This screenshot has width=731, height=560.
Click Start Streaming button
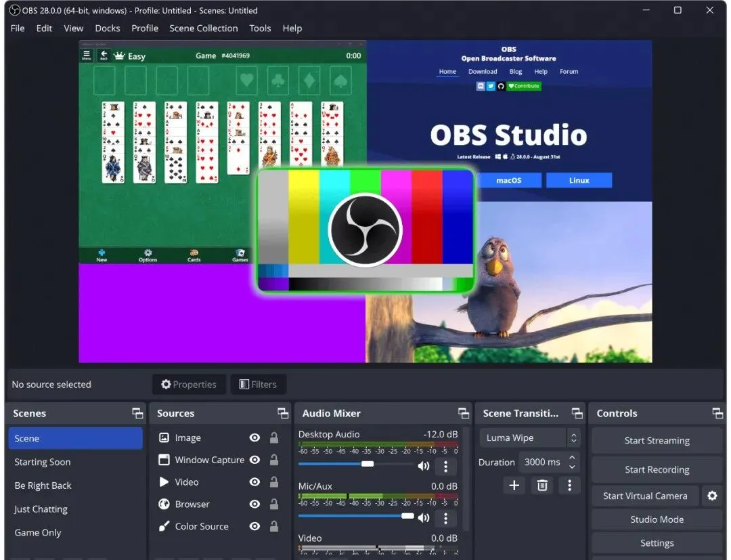click(657, 441)
